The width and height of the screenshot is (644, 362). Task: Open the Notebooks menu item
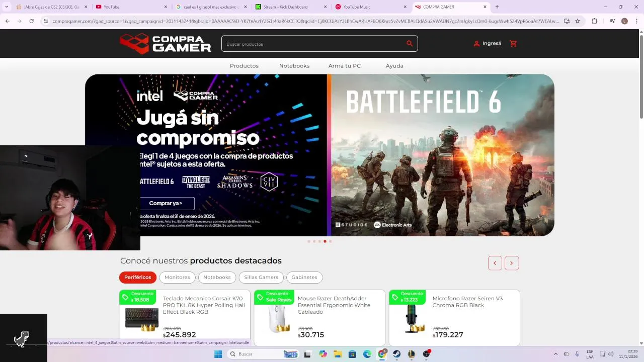[x=294, y=66]
